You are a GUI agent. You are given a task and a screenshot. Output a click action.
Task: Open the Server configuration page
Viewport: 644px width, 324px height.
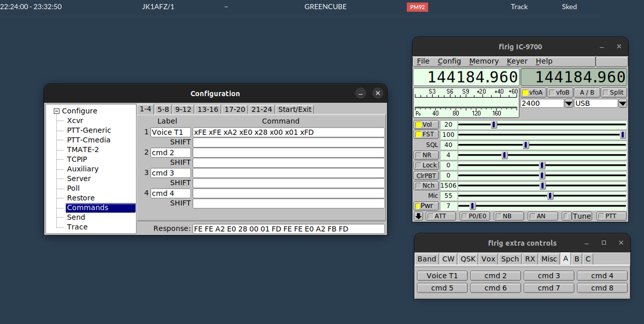coord(79,178)
